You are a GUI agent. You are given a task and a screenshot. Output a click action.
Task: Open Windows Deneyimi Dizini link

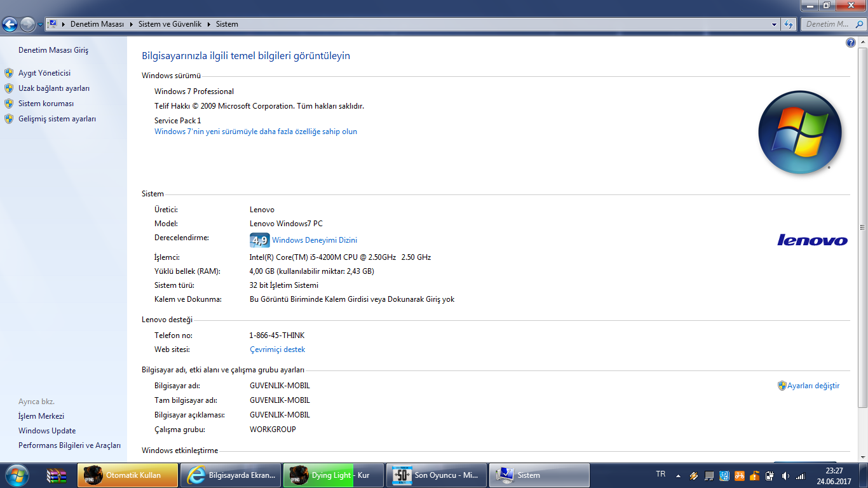coord(315,240)
